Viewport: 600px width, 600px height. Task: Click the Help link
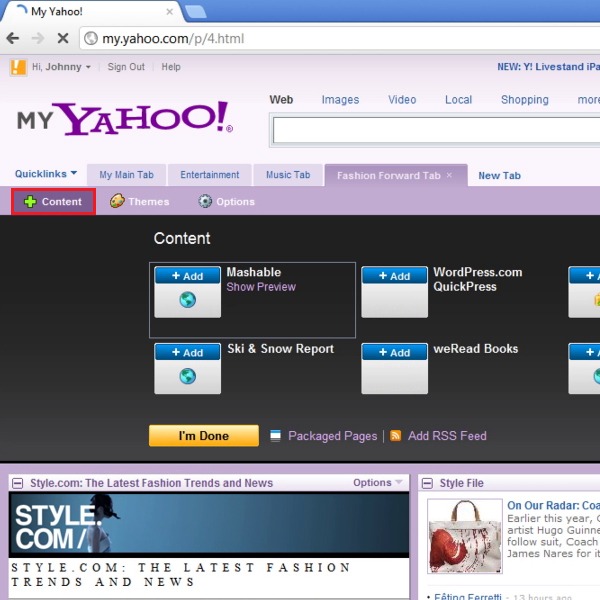click(x=171, y=67)
